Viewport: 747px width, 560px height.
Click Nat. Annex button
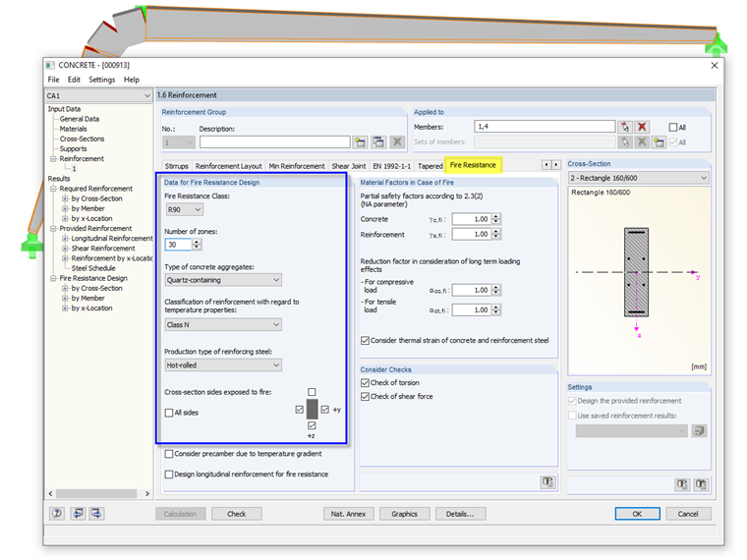[x=348, y=514]
